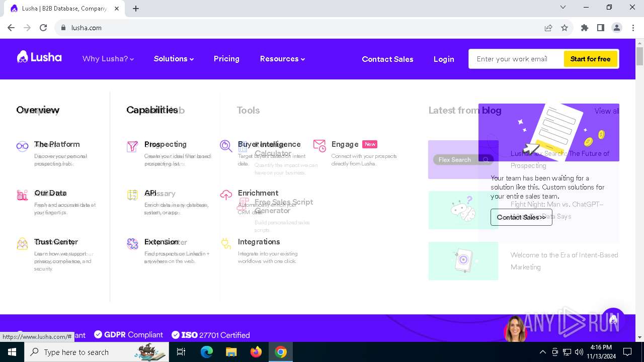The image size is (644, 362).
Task: Click the Windows taskbar search box
Action: [97, 352]
